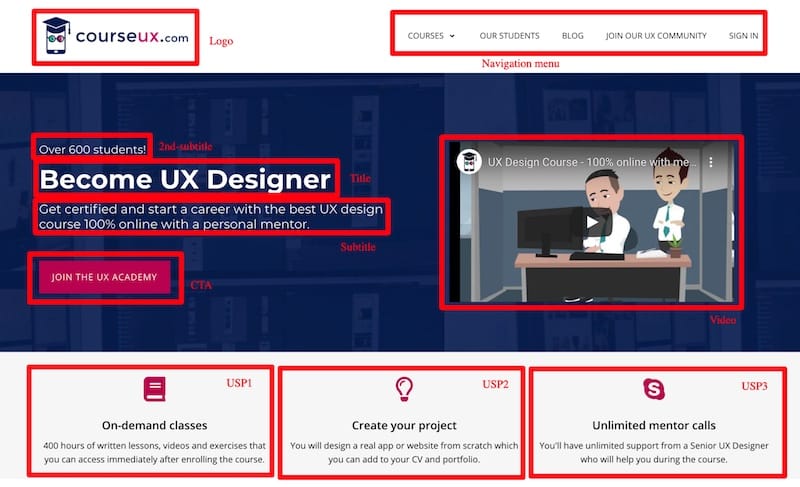Viewport: 800px width, 487px height.
Task: Click Join the UX Academy button
Action: (105, 277)
